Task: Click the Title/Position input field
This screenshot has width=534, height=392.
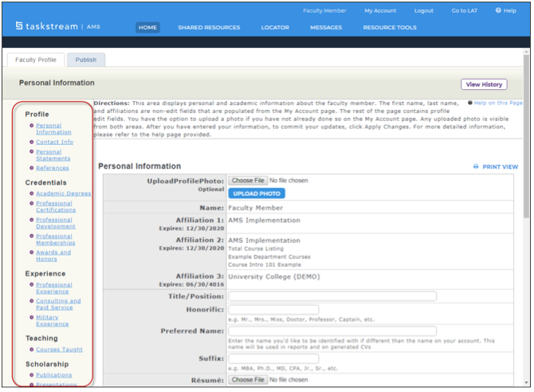Action: tap(332, 296)
